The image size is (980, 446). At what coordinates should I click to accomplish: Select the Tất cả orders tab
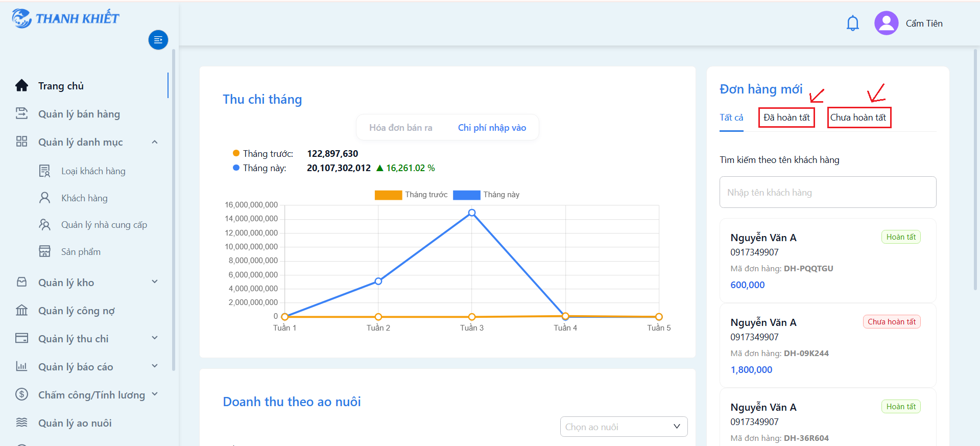coord(731,118)
